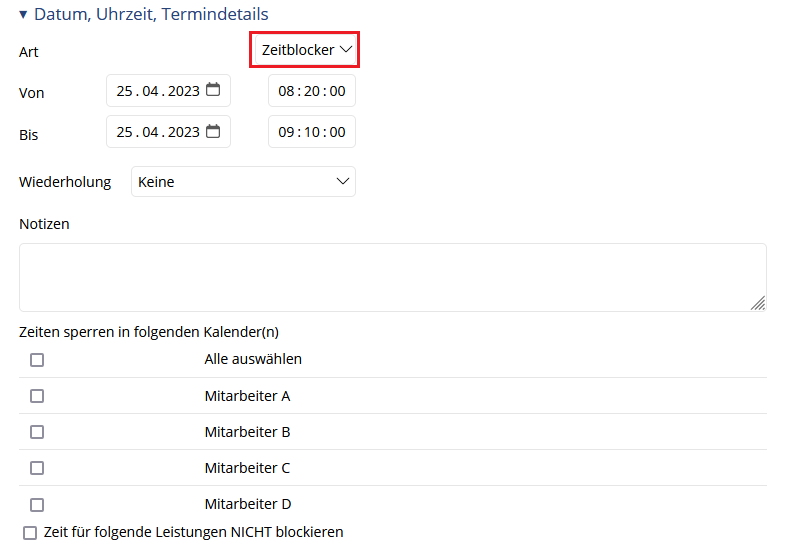Tick the Mitarbeiter A checkbox
Image resolution: width=788 pixels, height=556 pixels.
tap(37, 396)
